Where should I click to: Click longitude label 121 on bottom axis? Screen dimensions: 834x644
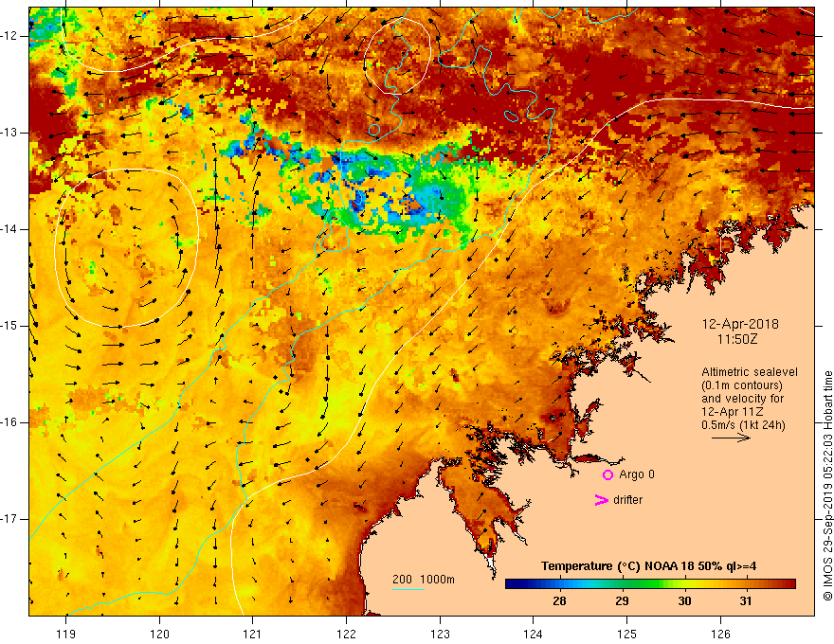pyautogui.click(x=253, y=634)
